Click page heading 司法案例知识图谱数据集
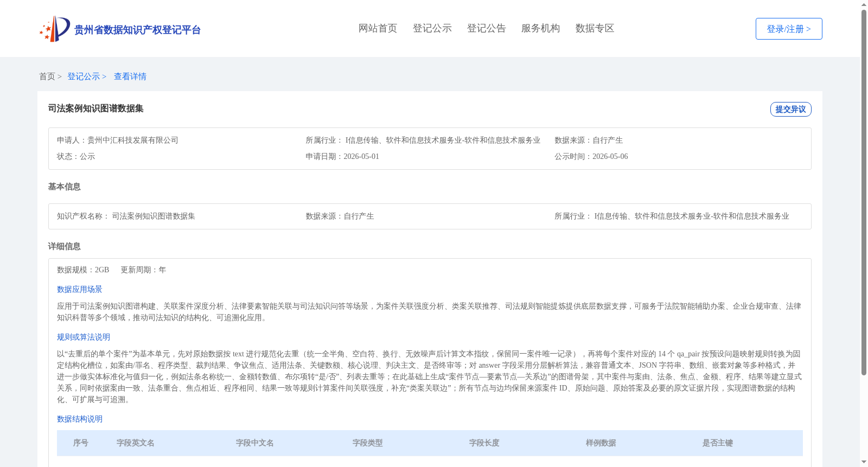 95,108
